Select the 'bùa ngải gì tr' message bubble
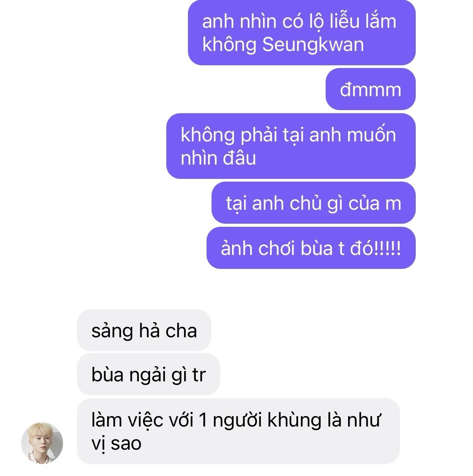The image size is (473, 476). tap(149, 374)
